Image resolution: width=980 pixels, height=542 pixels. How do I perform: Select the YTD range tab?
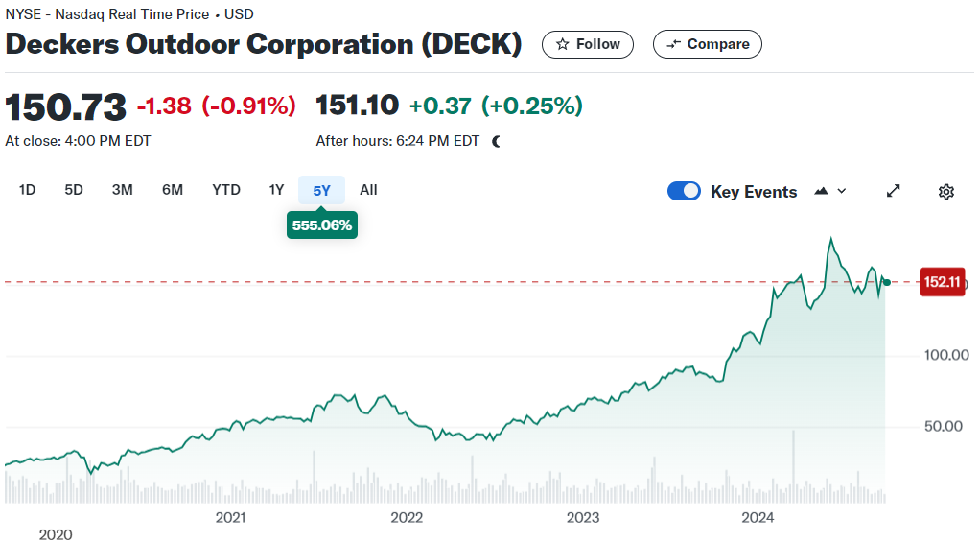coord(226,190)
